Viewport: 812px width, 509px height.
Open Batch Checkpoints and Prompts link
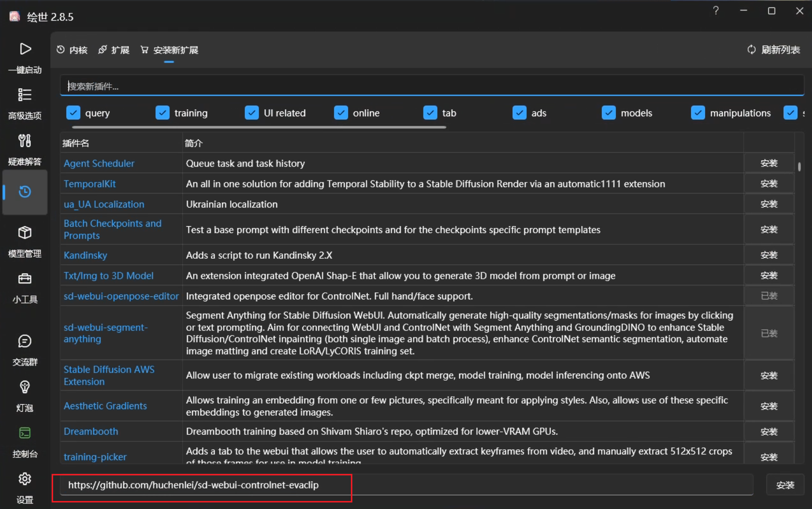(113, 230)
